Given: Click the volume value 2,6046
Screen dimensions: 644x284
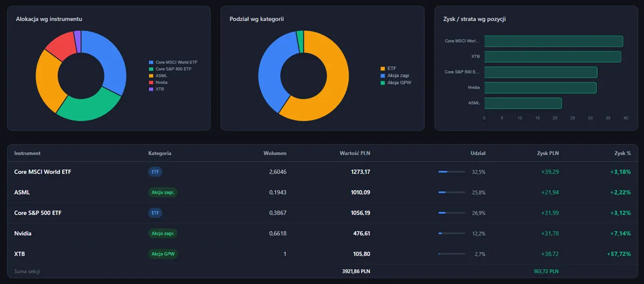Looking at the screenshot, I should coord(278,172).
